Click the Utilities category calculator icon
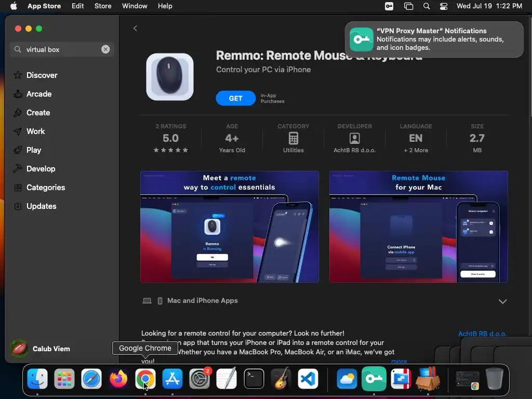The image size is (532, 399). (x=294, y=138)
